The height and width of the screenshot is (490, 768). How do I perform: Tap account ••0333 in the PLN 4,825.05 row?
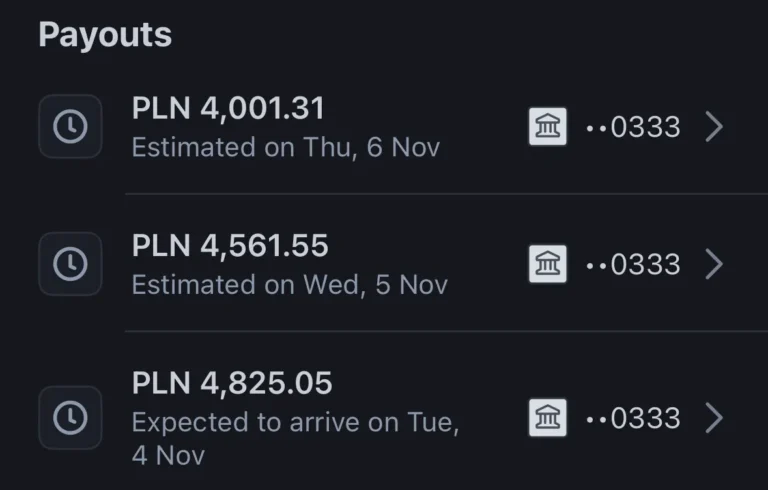(x=632, y=418)
